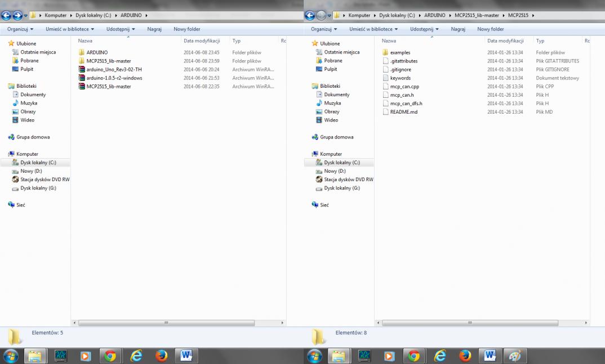Select the mcp_can.cpp file
This screenshot has width=605, height=364.
point(404,87)
